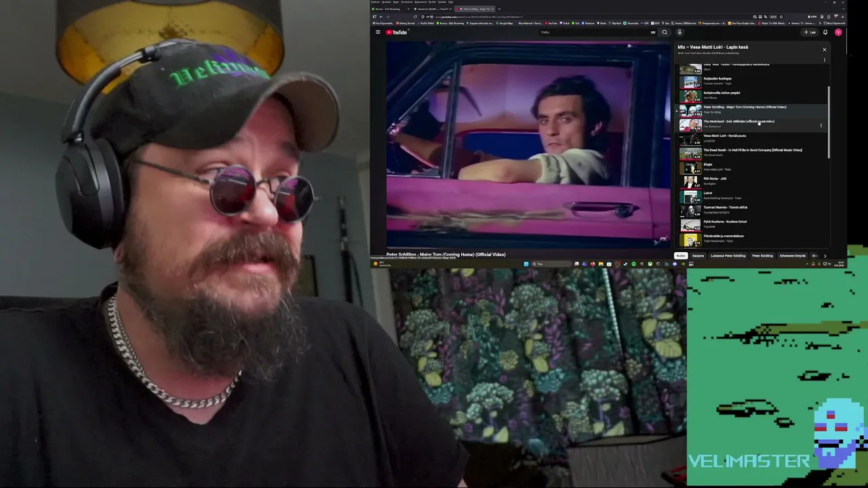Start voice search with the microphone icon

click(679, 32)
